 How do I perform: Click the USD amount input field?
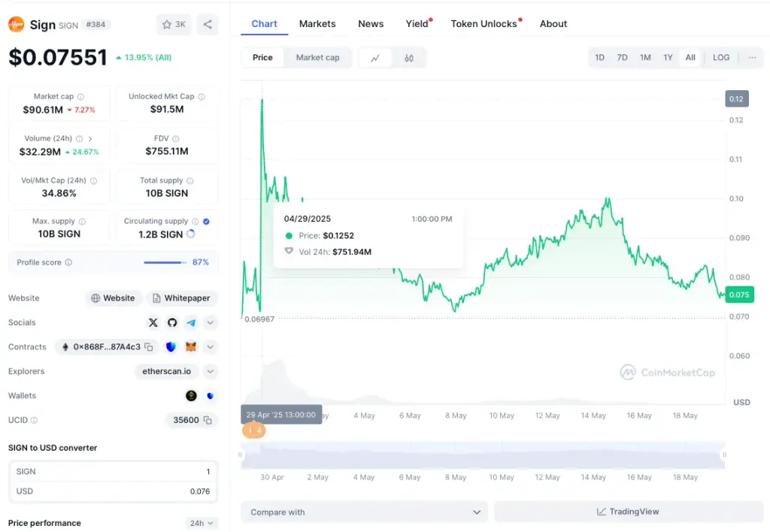tap(113, 491)
